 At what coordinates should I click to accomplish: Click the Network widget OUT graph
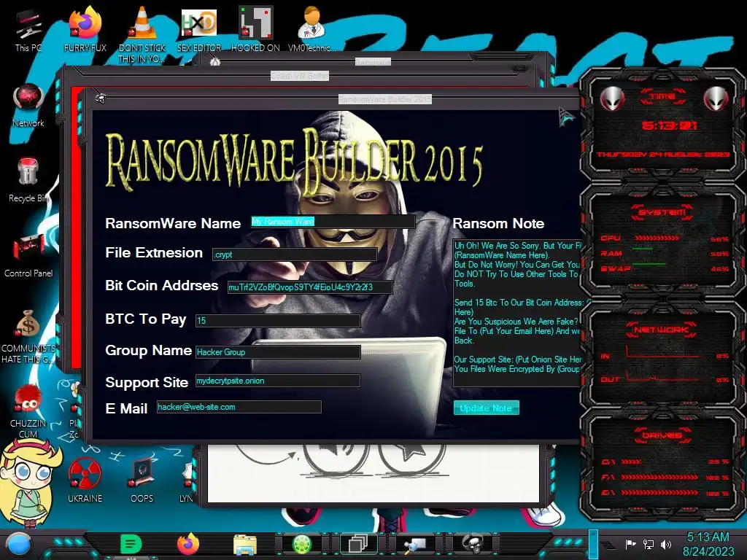coord(663,376)
